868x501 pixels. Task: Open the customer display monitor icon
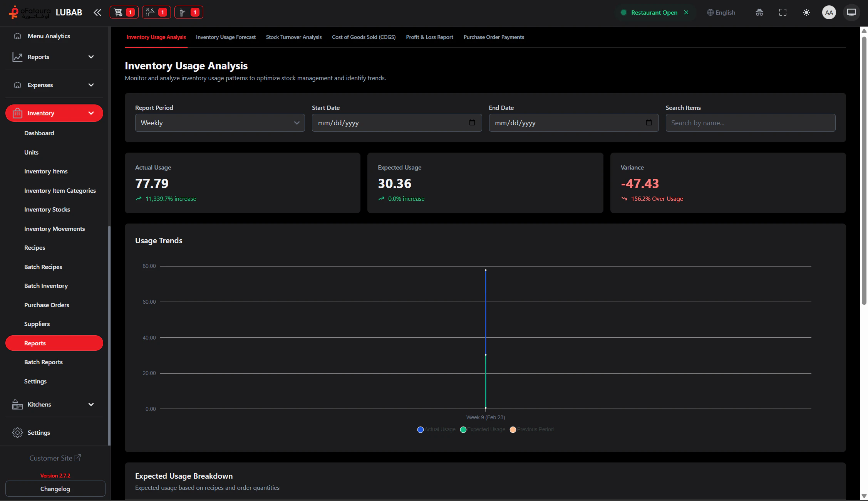(x=851, y=12)
